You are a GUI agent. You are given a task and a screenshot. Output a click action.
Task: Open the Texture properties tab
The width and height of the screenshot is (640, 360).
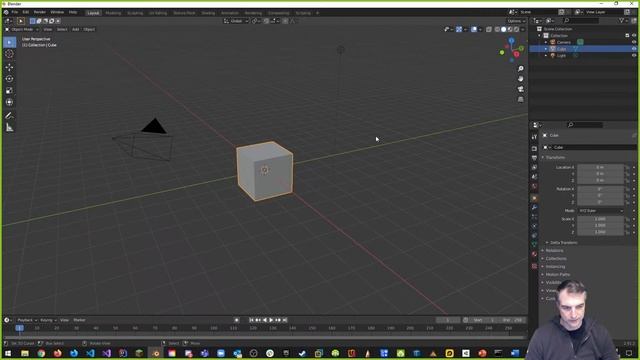[534, 266]
